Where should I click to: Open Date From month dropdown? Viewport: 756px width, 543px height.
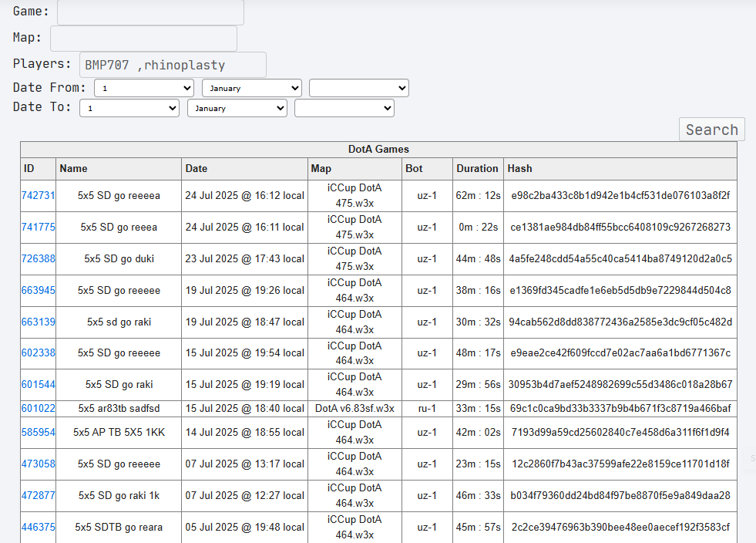pos(252,89)
